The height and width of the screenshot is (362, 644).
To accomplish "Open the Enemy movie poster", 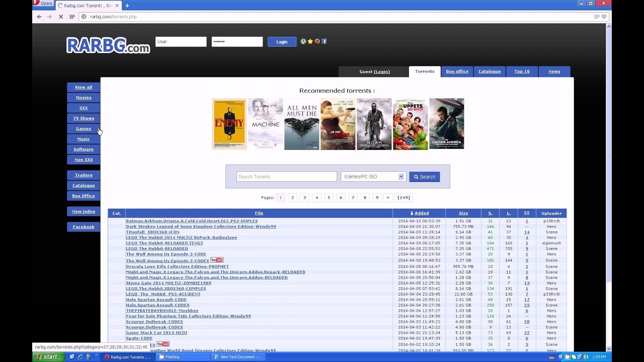I will click(229, 124).
